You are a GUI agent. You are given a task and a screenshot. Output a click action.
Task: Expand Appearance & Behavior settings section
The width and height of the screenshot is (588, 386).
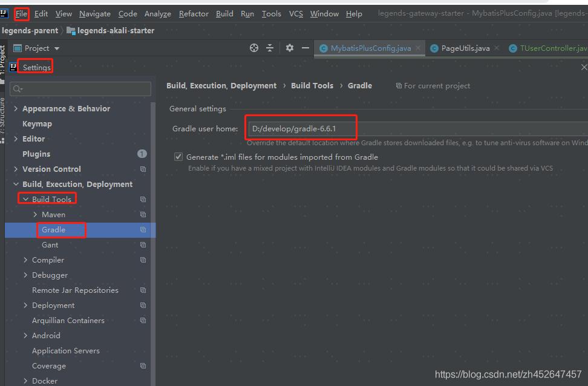(x=16, y=109)
